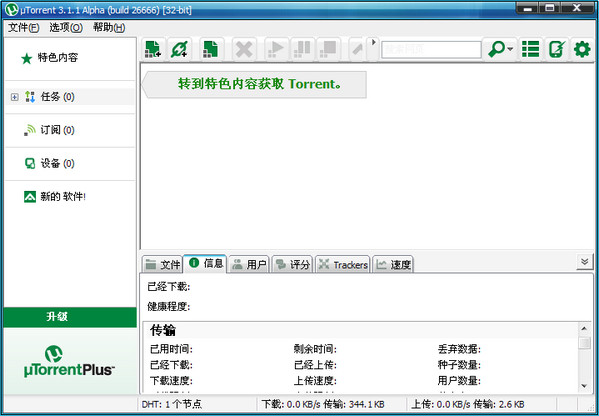This screenshot has height=416, width=599.
Task: Switch to the 文件 tab
Action: tap(162, 264)
